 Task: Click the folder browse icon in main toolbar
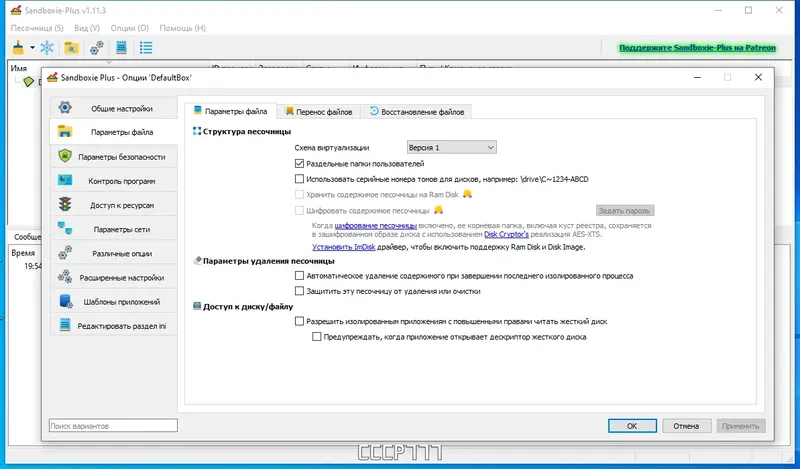tap(71, 47)
